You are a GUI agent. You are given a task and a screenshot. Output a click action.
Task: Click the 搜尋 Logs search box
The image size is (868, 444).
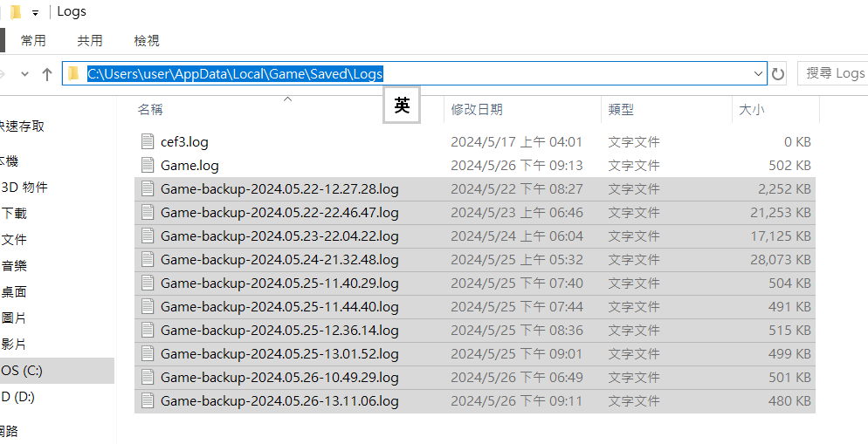[832, 73]
